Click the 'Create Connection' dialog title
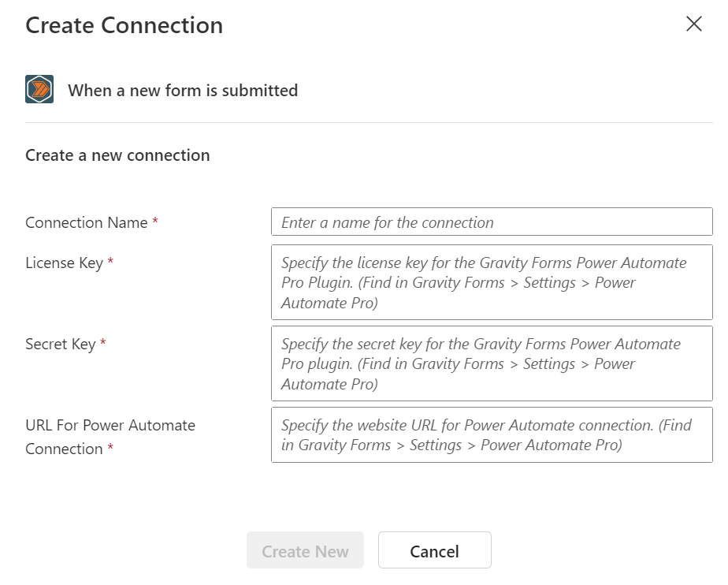Screen dimensions: 728x585 (x=124, y=25)
